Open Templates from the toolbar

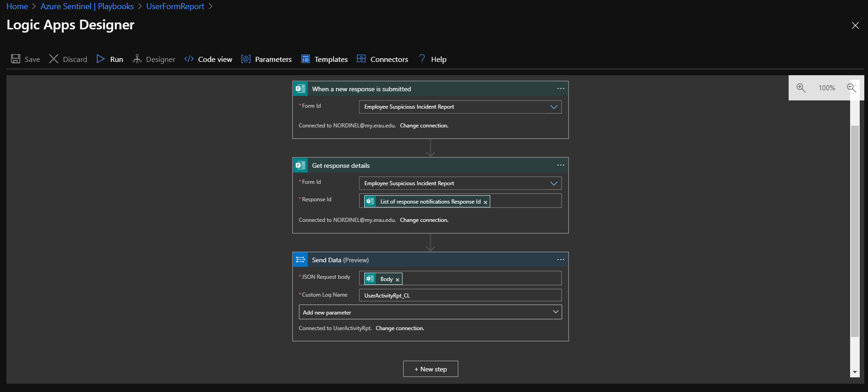[331, 59]
